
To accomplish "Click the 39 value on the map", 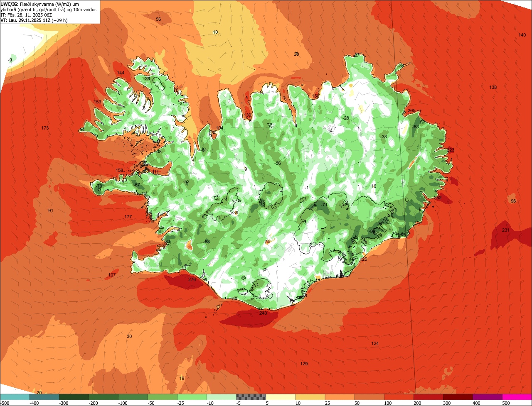I will (236, 213).
